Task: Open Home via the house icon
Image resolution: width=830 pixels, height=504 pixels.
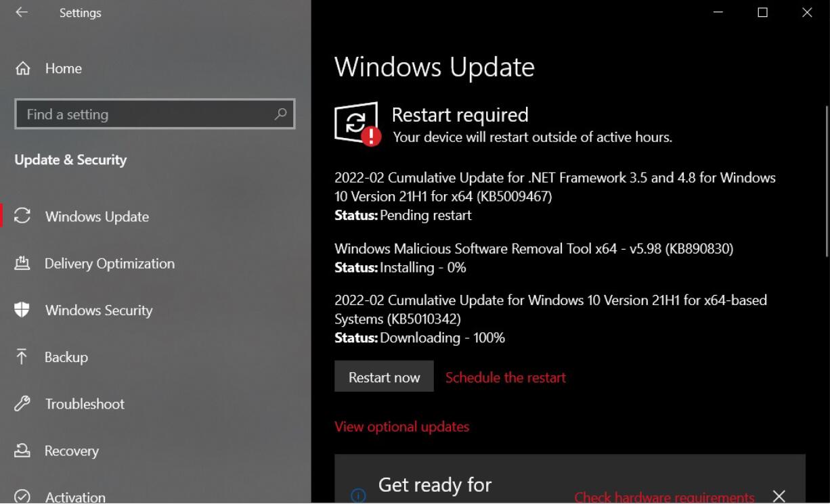Action: click(23, 68)
